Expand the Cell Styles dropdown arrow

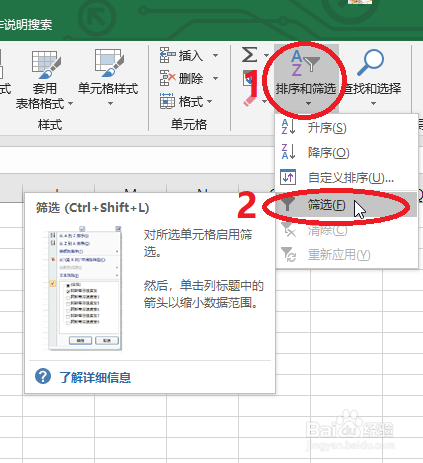click(x=110, y=104)
